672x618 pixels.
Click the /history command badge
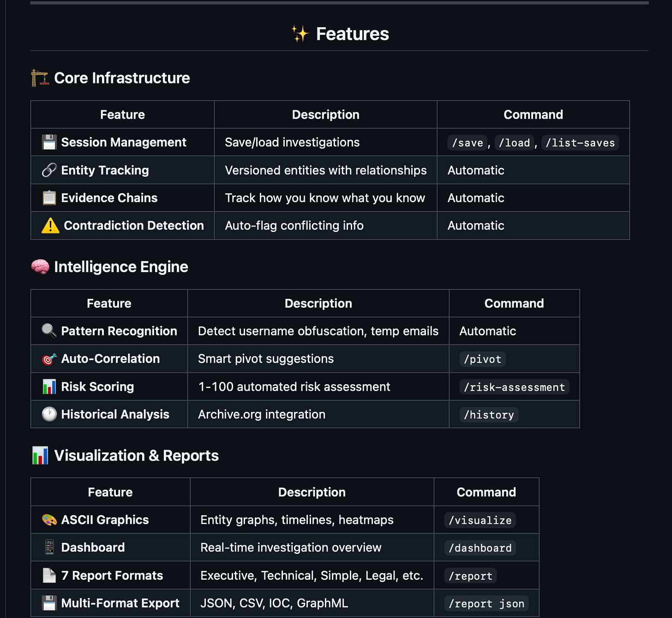click(489, 415)
